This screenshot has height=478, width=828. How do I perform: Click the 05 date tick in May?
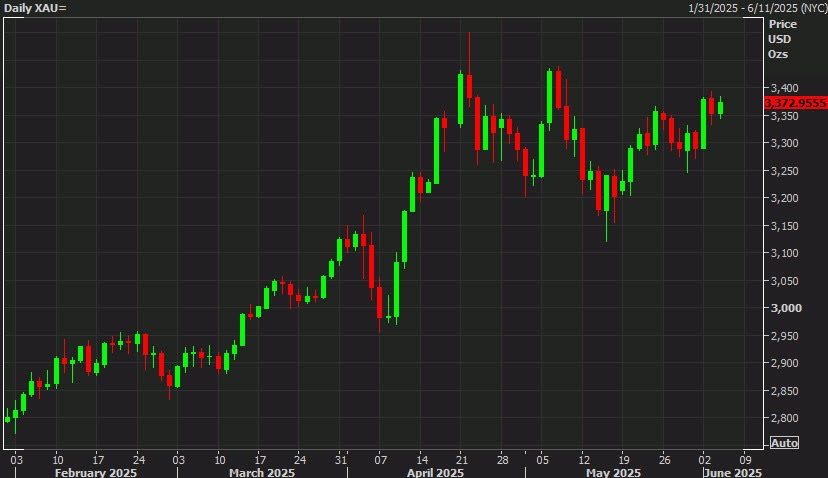[x=543, y=460]
